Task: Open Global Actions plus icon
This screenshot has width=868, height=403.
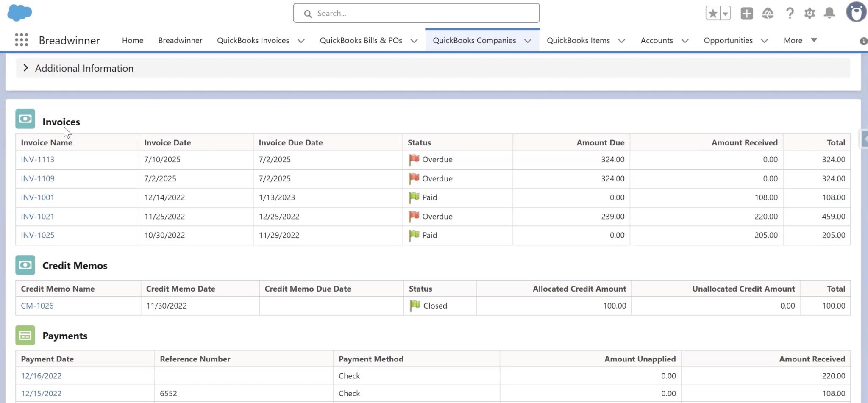Action: tap(746, 13)
